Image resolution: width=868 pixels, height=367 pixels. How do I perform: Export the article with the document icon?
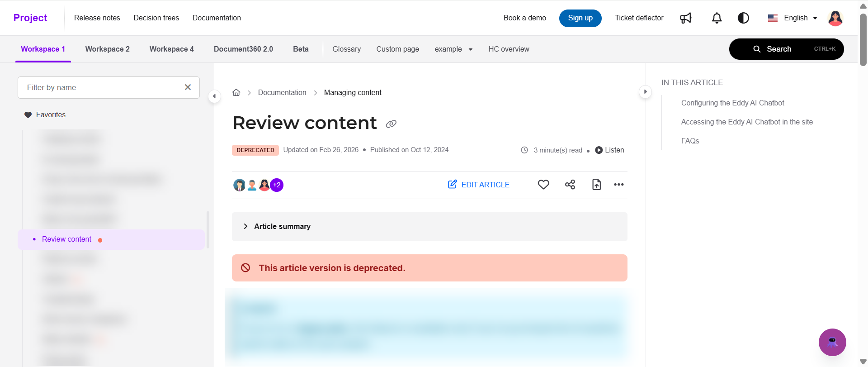(597, 185)
